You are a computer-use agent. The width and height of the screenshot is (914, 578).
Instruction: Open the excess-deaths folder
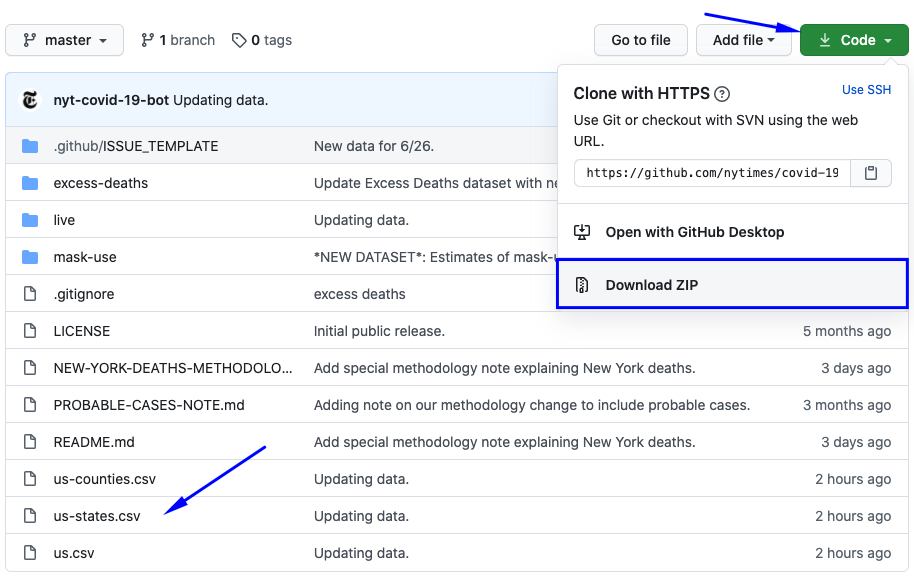click(101, 183)
